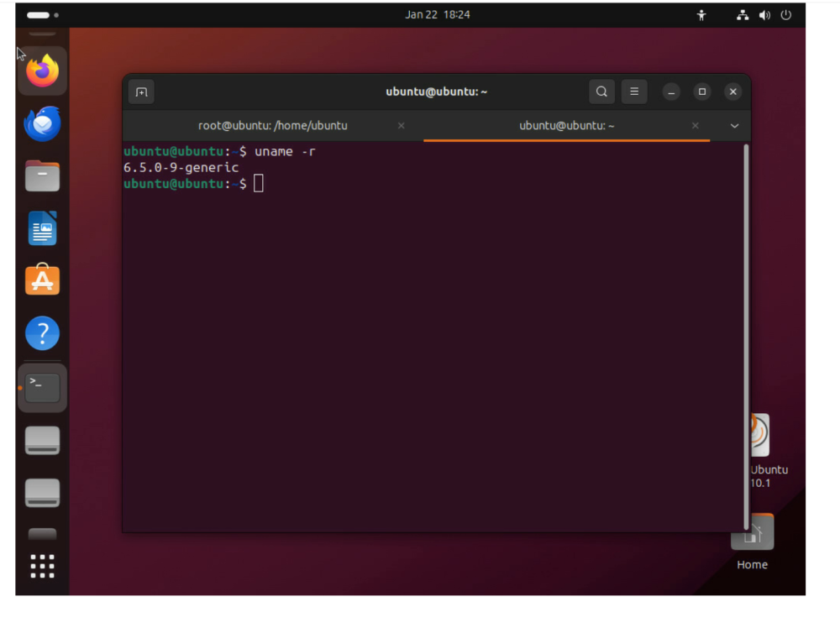This screenshot has height=623, width=840.
Task: Open the Jan 22 18:24 clock menu
Action: 437,15
